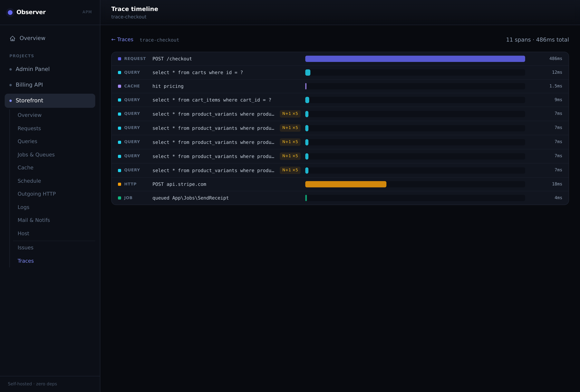Screen dimensions: 580x392
Task: Click the 486ms duration value
Action: (556, 58)
